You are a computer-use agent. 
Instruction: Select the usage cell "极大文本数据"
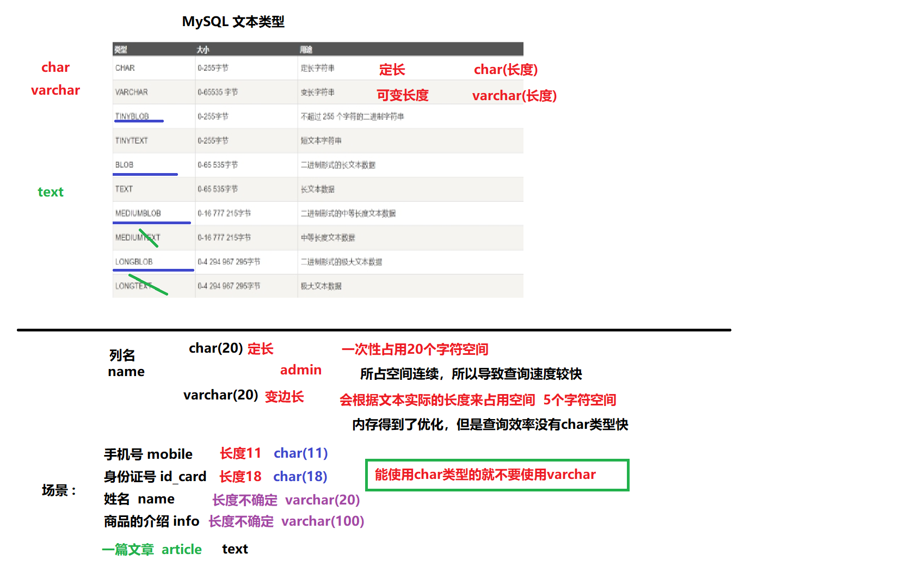321,286
